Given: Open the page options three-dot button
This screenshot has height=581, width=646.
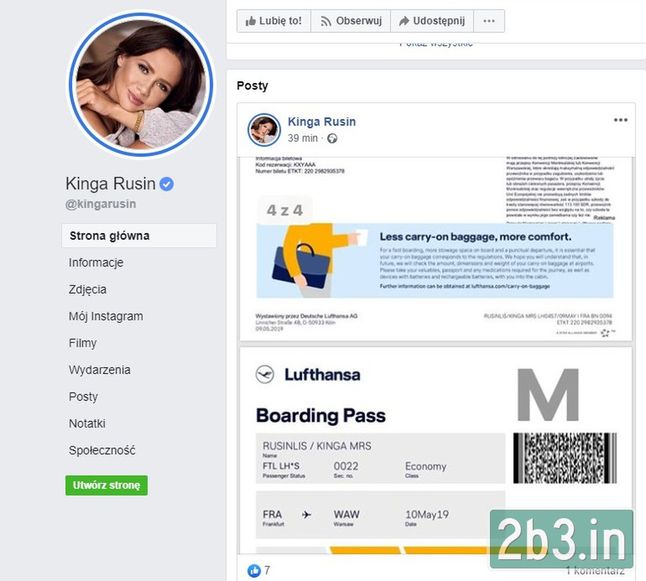Looking at the screenshot, I should tap(489, 21).
